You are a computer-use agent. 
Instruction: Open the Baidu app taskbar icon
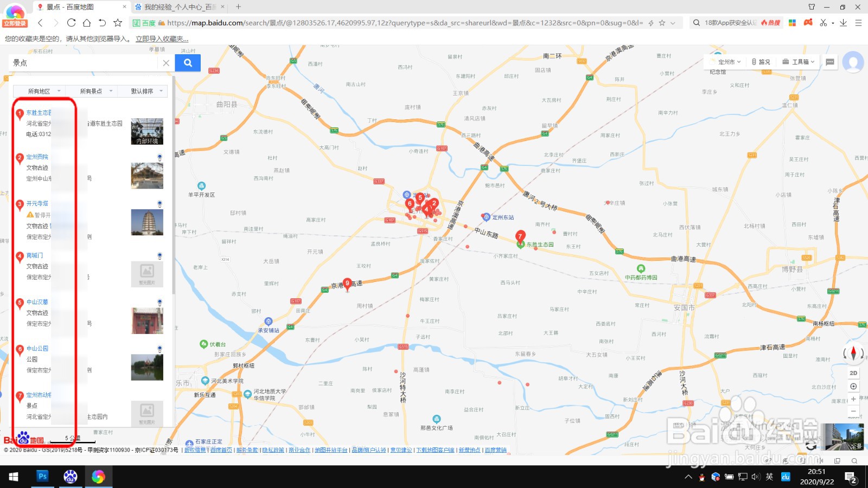70,476
